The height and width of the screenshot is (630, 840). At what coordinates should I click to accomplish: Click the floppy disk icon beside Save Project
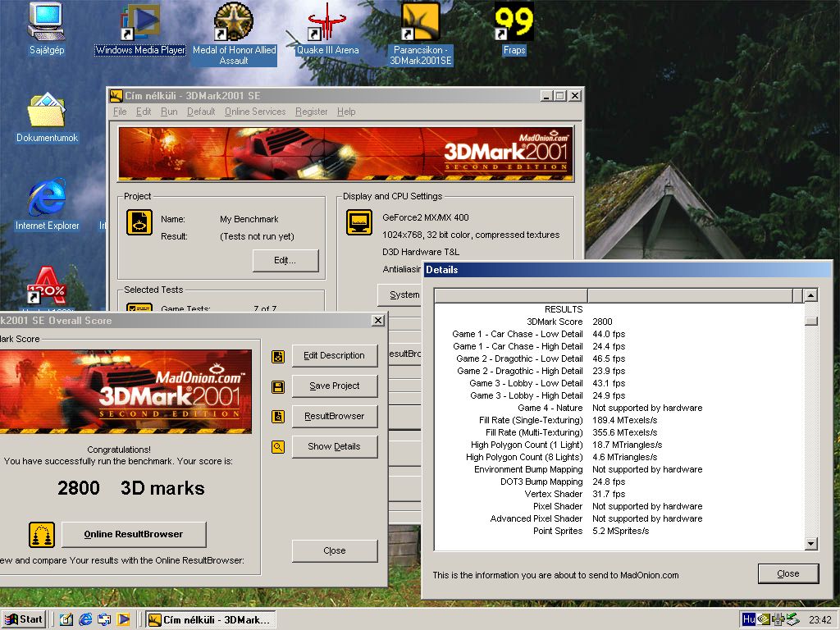[278, 387]
